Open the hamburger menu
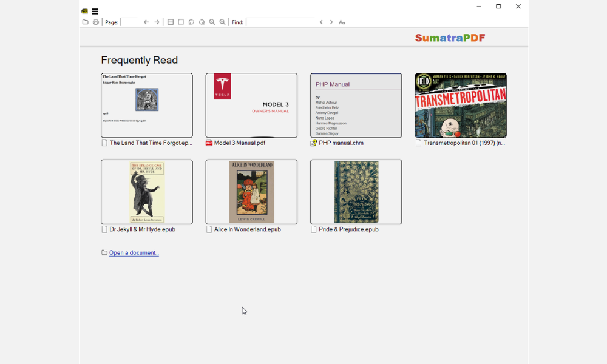 tap(95, 12)
